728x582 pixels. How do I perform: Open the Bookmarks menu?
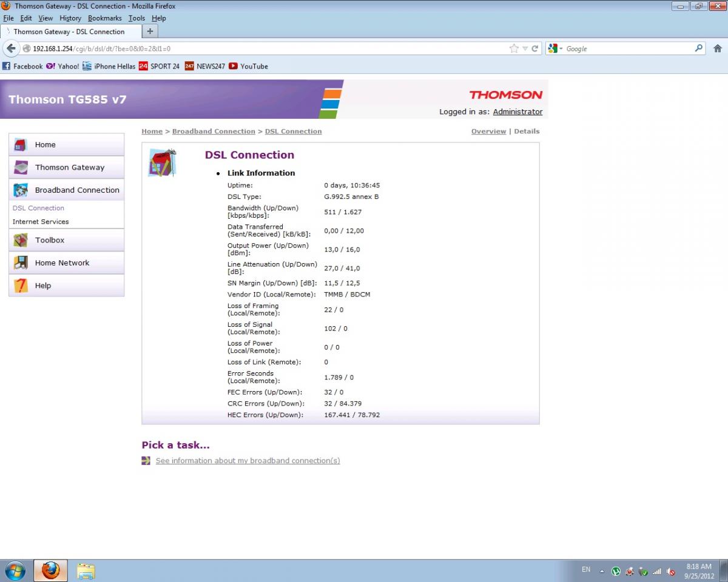pyautogui.click(x=105, y=18)
